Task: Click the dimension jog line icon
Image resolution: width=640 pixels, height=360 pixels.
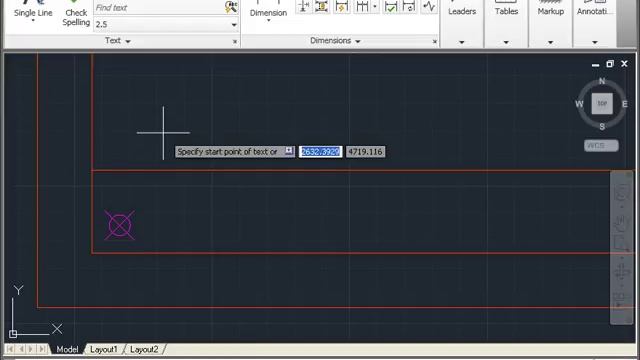Action: point(429,6)
